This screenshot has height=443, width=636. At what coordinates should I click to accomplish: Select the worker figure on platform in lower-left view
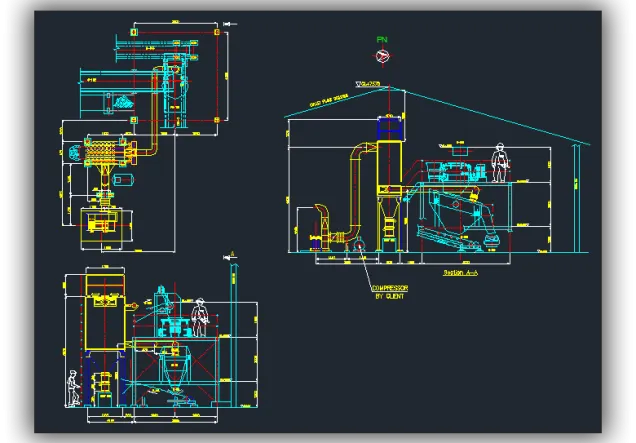pos(200,317)
